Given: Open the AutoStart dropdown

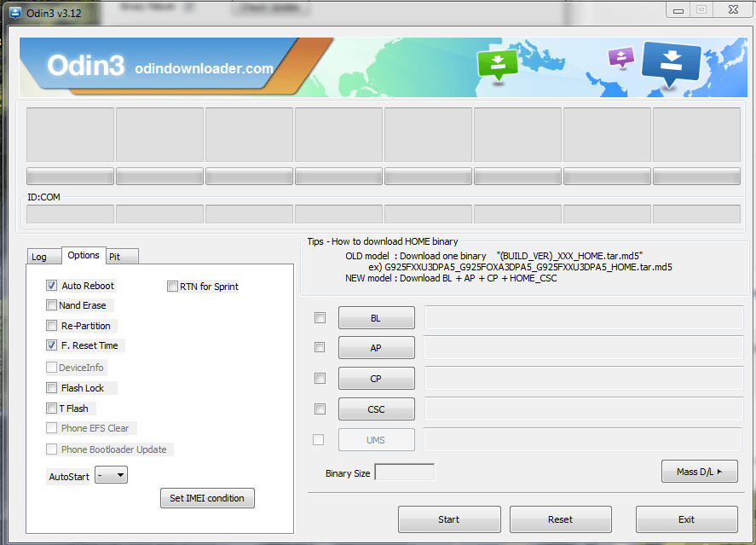Looking at the screenshot, I should click(112, 475).
